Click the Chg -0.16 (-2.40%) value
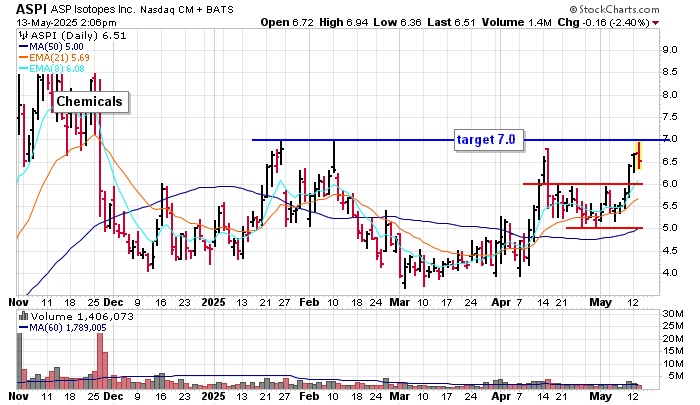Viewport: 700px width, 405px height. point(604,22)
